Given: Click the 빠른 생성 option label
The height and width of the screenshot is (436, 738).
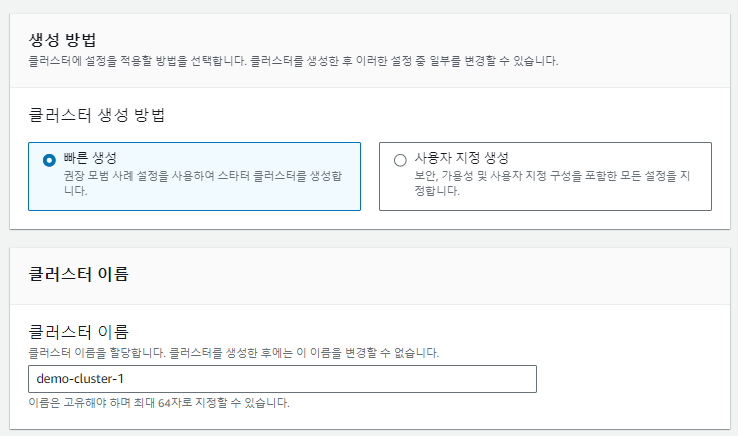Looking at the screenshot, I should 90,158.
